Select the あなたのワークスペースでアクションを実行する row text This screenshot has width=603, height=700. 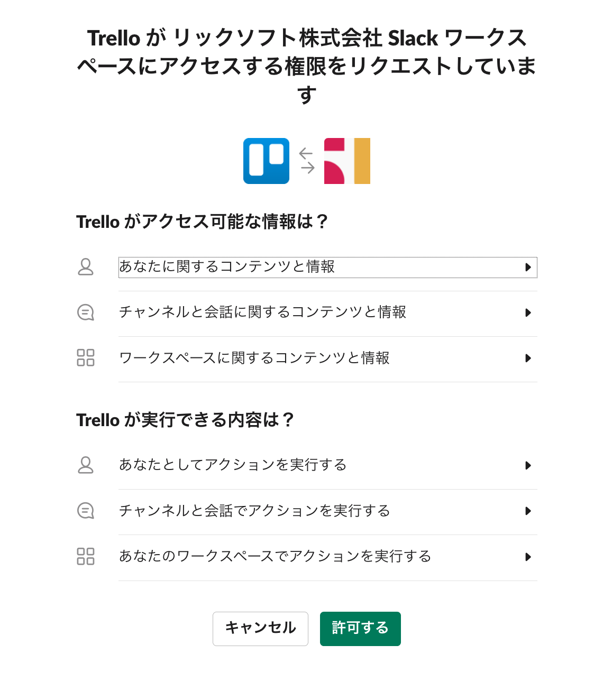[x=275, y=556]
